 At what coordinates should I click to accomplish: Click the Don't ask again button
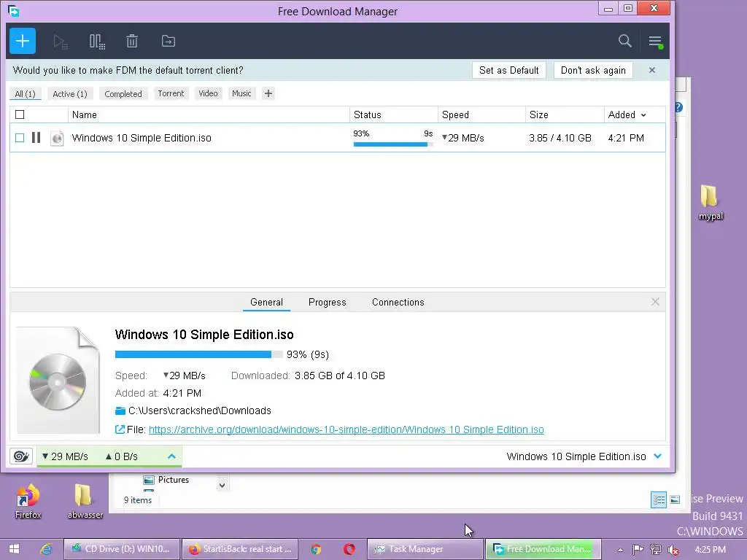tap(593, 70)
